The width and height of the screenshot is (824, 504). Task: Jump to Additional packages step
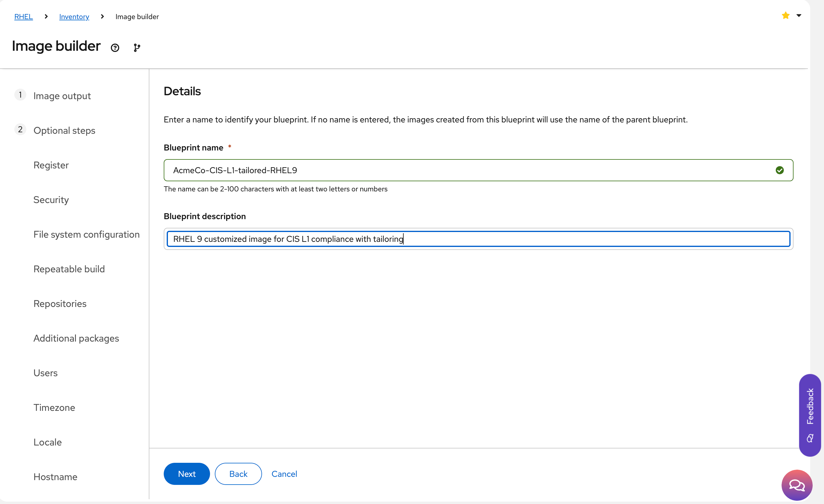coord(76,338)
